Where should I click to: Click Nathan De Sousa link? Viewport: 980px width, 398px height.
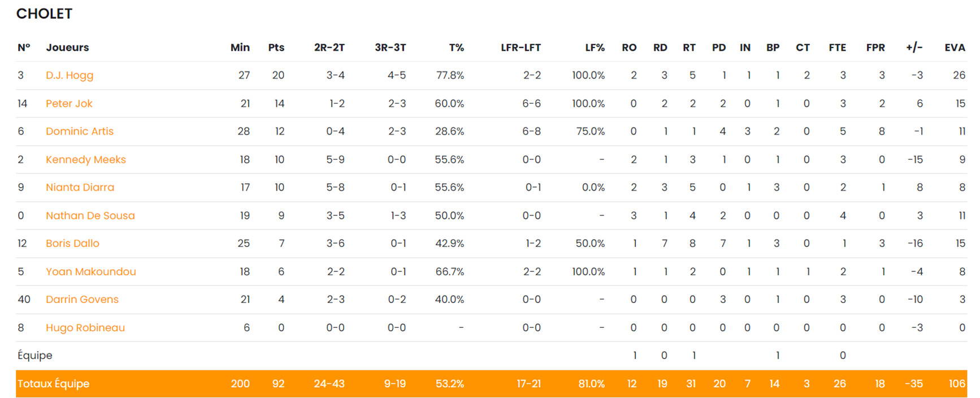coord(90,215)
